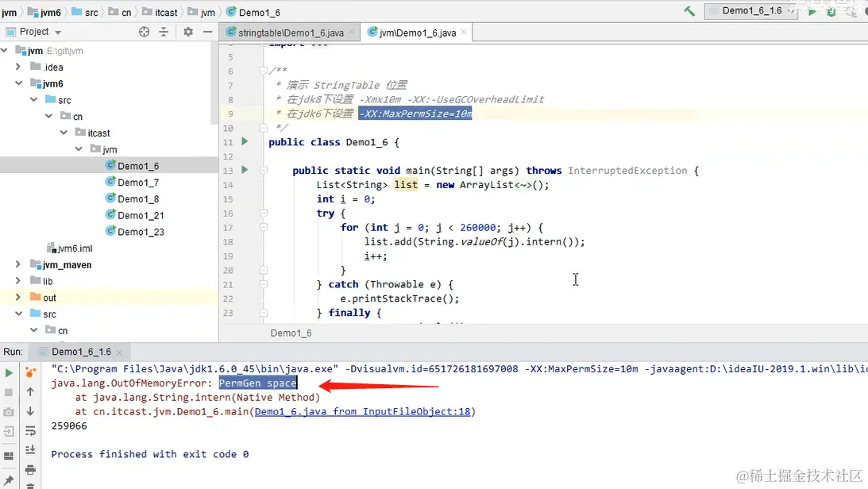This screenshot has width=868, height=489.
Task: Collapse the itcast package node
Action: [64, 133]
